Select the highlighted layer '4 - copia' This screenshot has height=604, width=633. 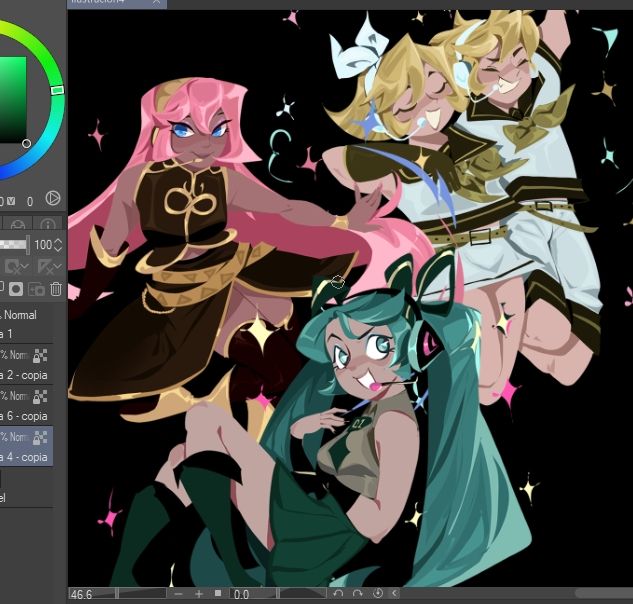tap(26, 446)
